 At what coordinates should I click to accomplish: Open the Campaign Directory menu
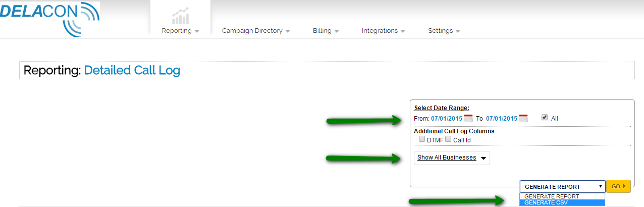256,31
